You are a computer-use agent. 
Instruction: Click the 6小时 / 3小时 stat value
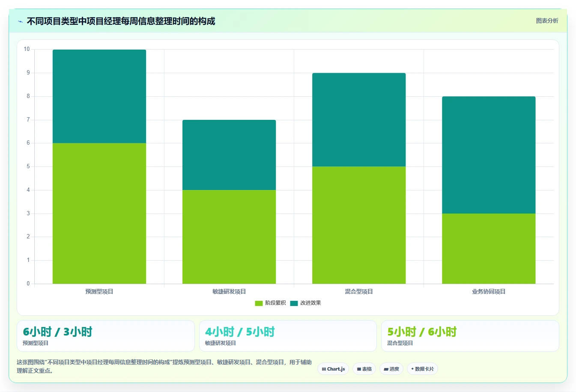(x=57, y=332)
